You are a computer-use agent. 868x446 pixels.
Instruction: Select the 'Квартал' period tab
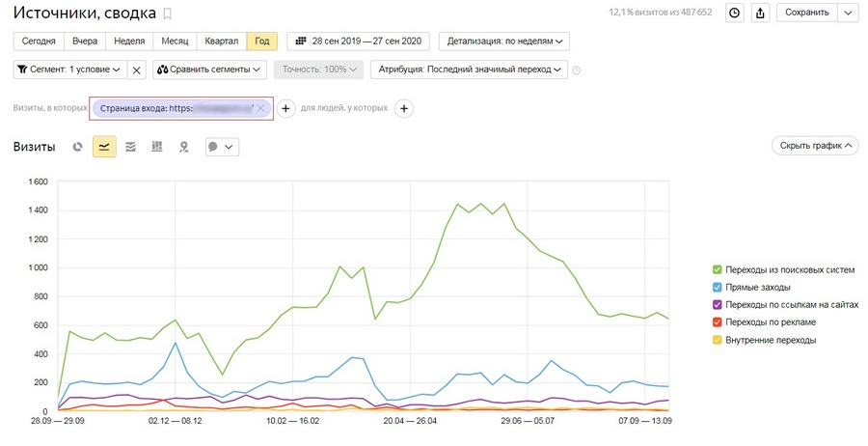pyautogui.click(x=222, y=42)
